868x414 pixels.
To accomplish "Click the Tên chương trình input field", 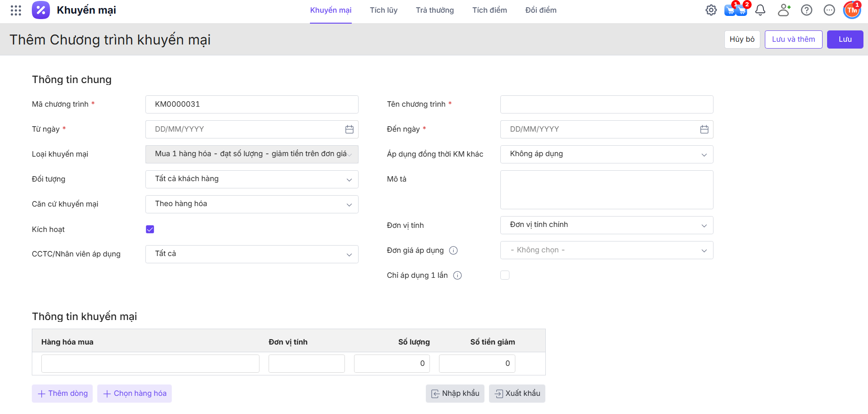I will [x=606, y=104].
